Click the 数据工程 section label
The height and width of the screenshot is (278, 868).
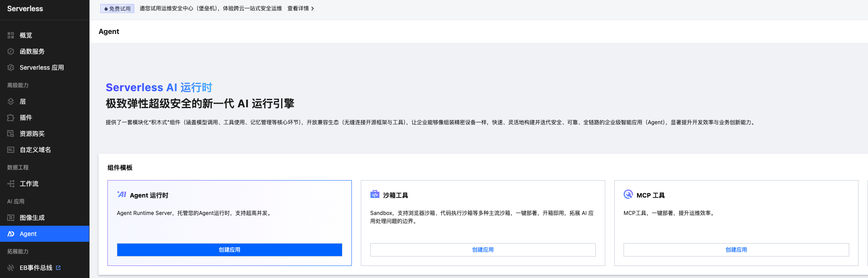click(18, 168)
